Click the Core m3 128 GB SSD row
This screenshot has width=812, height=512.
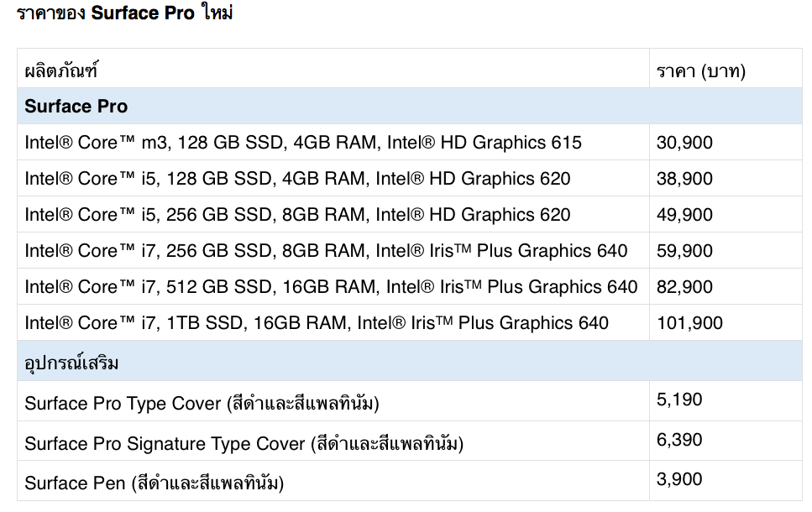point(302,143)
